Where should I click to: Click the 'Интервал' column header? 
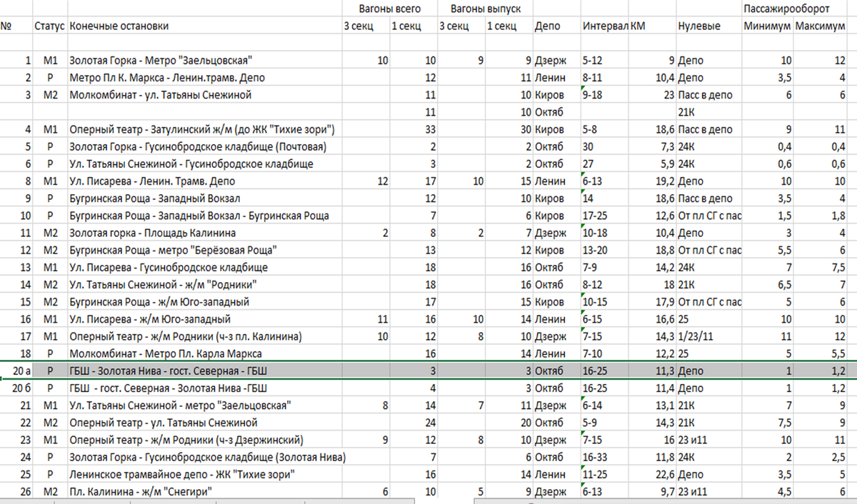pos(606,26)
